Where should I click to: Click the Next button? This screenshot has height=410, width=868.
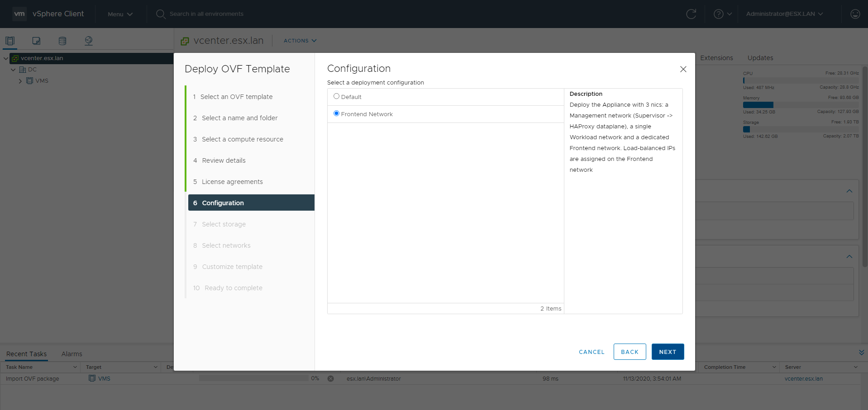[x=668, y=352]
